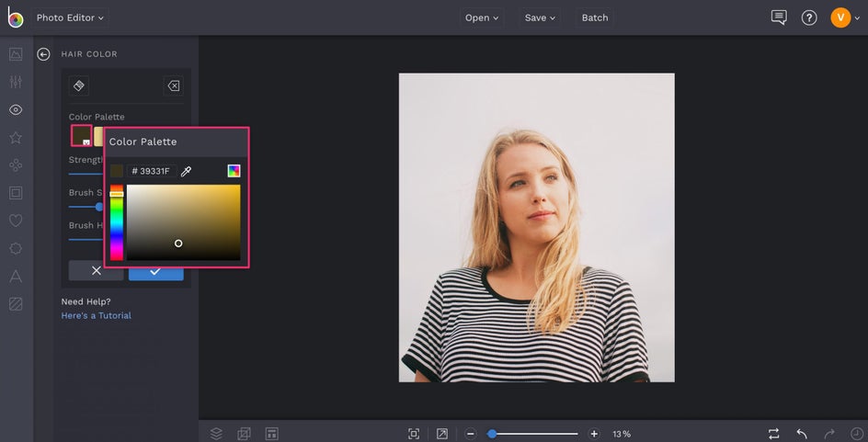Open the Here's a Tutorial link
Viewport: 868px width, 442px height.
point(97,315)
